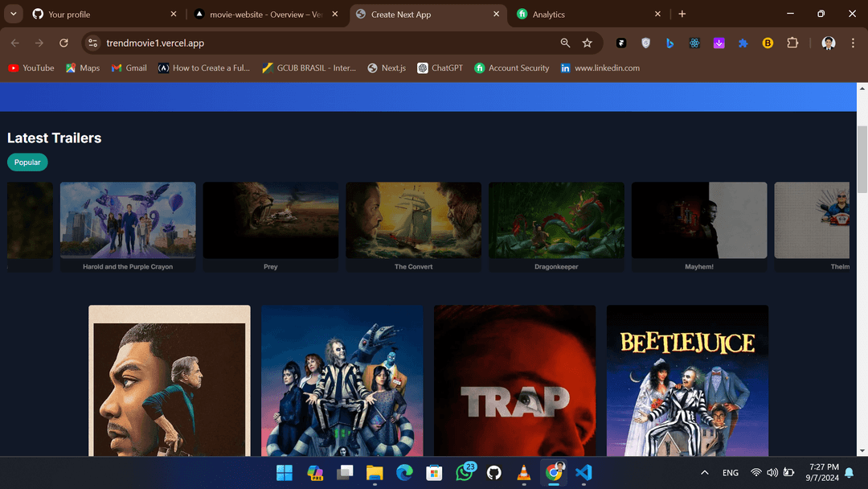Open the YouTube bookmark
Viewport: 868px width, 489px height.
(x=31, y=68)
